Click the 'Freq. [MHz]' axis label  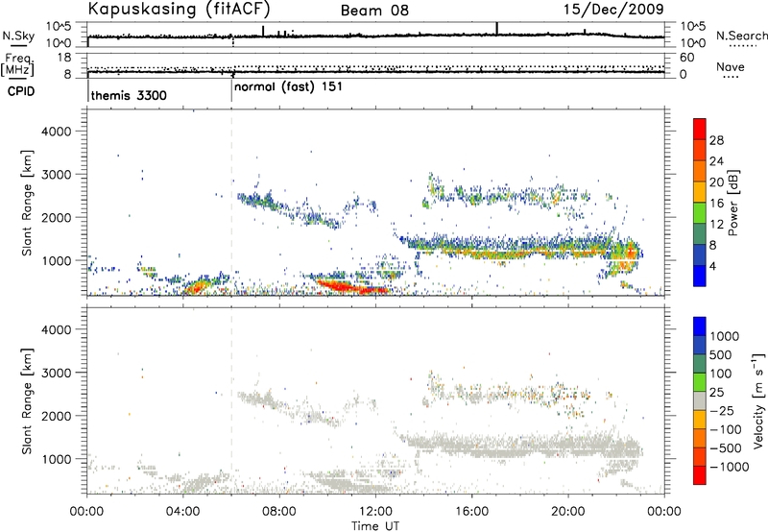point(18,65)
